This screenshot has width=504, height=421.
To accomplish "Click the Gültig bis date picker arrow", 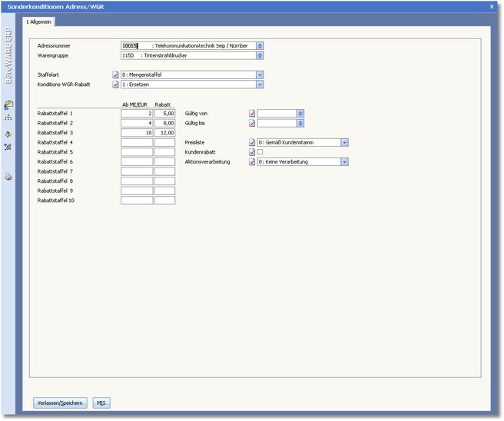I will (300, 123).
